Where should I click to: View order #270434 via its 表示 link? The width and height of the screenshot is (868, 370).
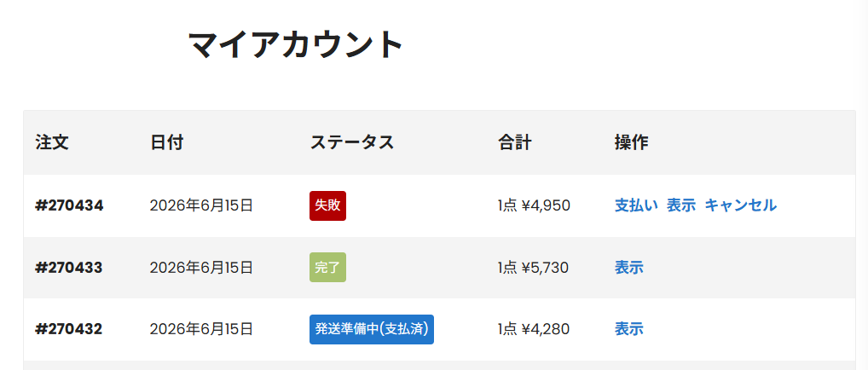pyautogui.click(x=681, y=205)
